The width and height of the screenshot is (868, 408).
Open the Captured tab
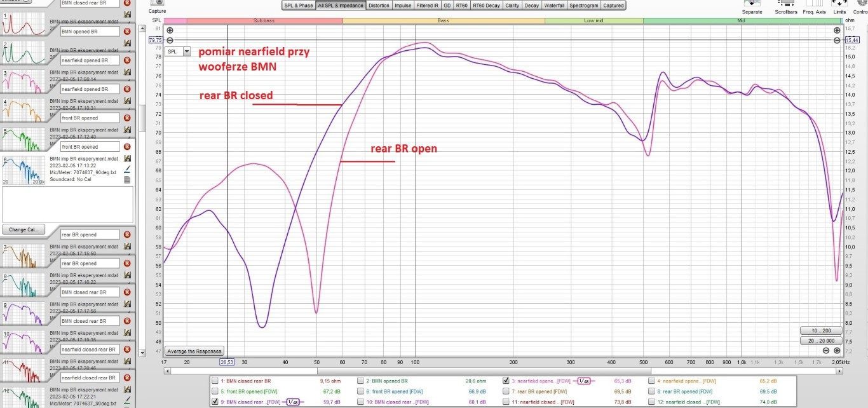(613, 5)
